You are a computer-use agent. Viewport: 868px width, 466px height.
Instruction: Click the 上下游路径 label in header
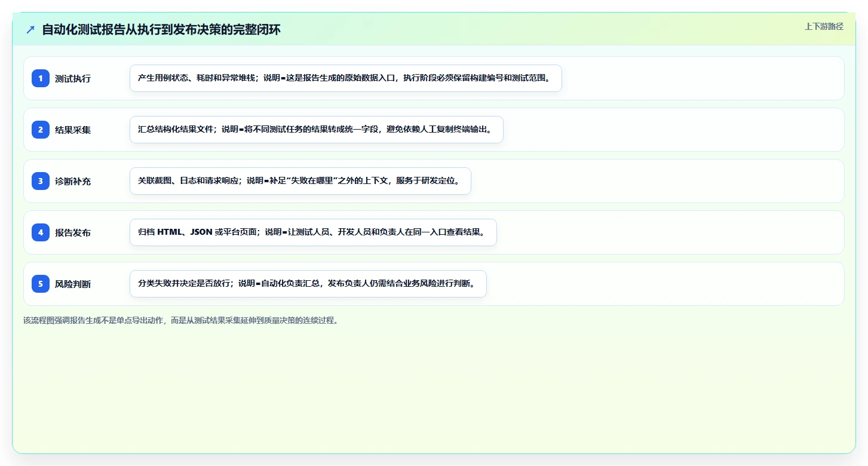[824, 26]
